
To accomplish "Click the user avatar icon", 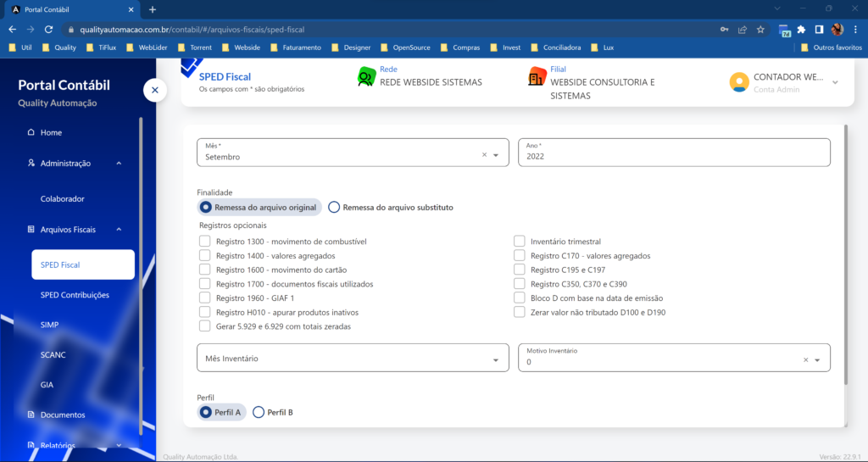I will coord(739,82).
